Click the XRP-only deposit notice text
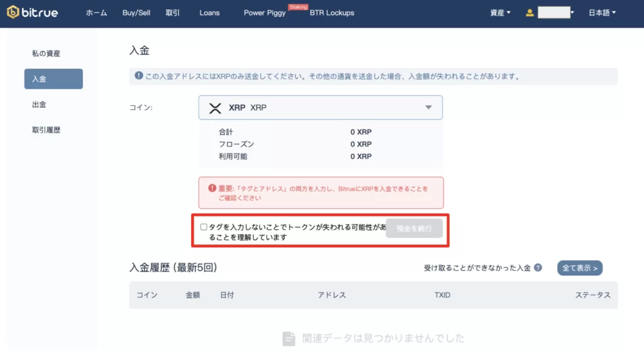The height and width of the screenshot is (352, 644). point(333,76)
